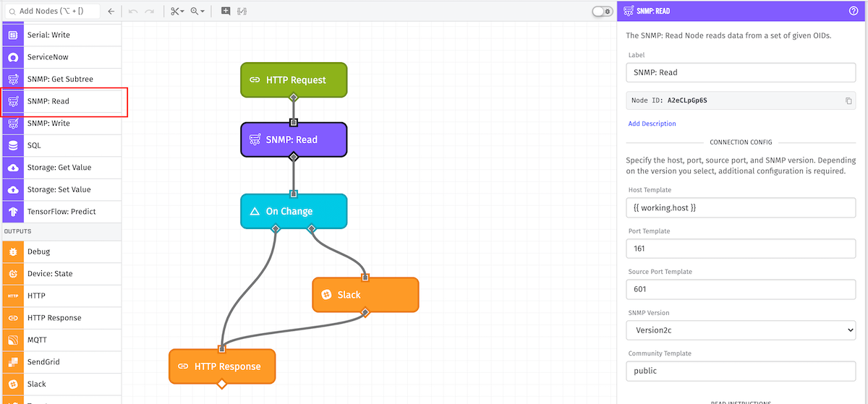The height and width of the screenshot is (404, 868).
Task: Select the HTTP Response node on canvas
Action: click(222, 366)
